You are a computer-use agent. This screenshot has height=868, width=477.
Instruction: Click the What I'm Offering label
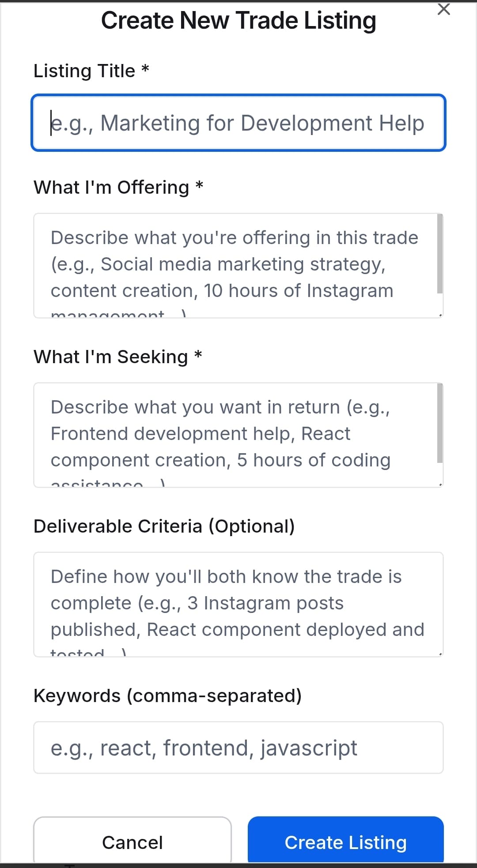[118, 187]
